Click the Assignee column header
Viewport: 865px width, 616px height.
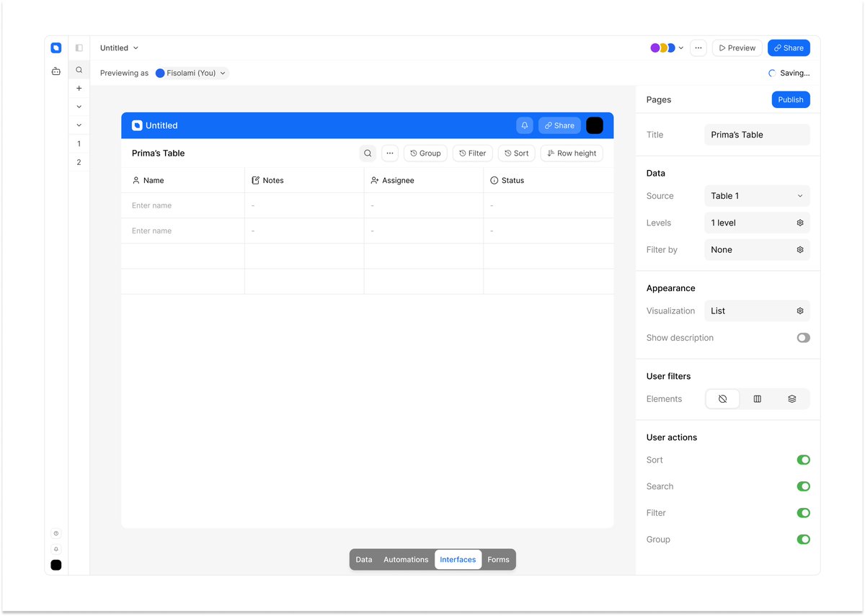(x=424, y=181)
